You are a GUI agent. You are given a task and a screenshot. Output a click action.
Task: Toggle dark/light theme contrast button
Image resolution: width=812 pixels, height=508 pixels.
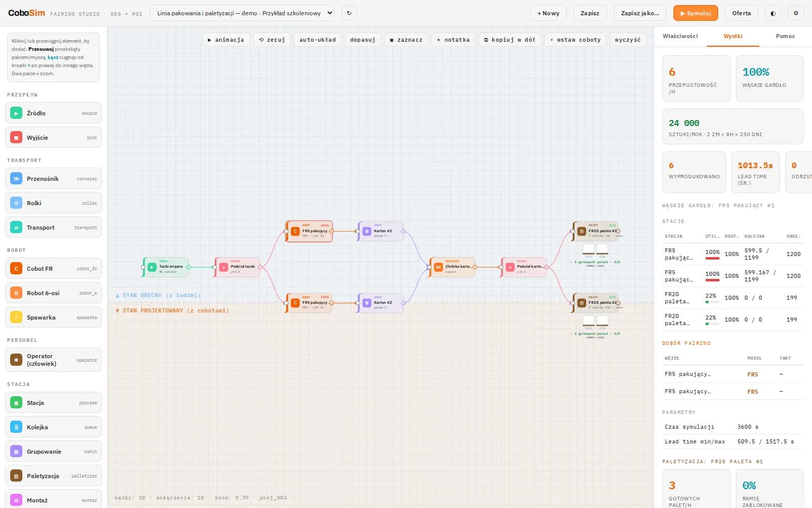click(773, 13)
